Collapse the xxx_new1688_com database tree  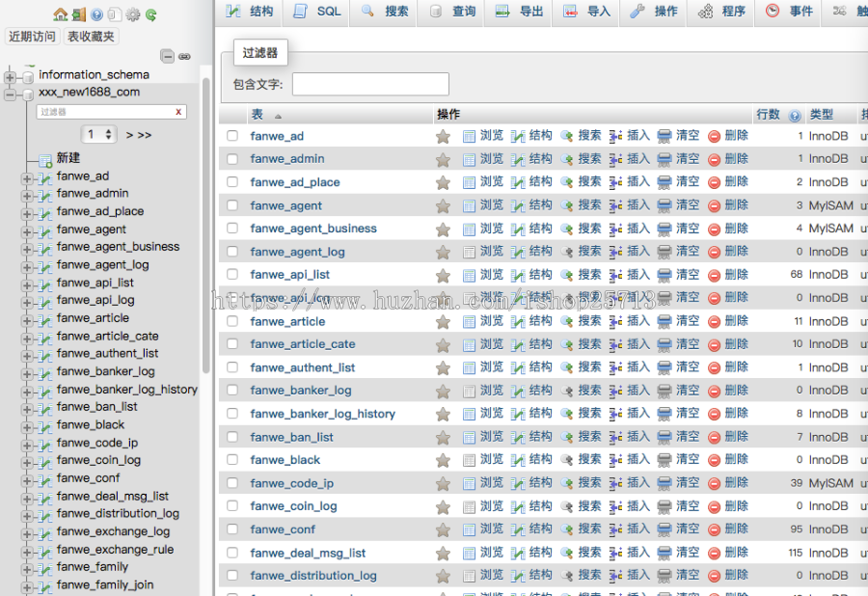[x=11, y=94]
